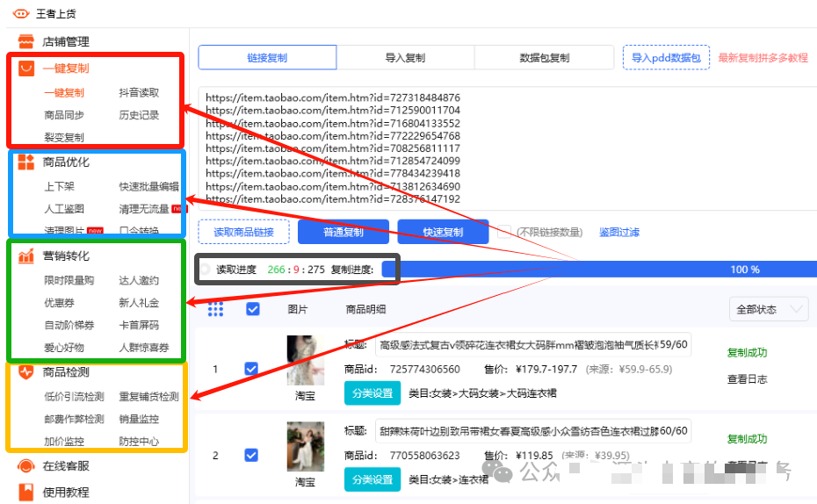Click the 一键复制 shopping bag icon
The height and width of the screenshot is (504, 817).
pos(26,68)
